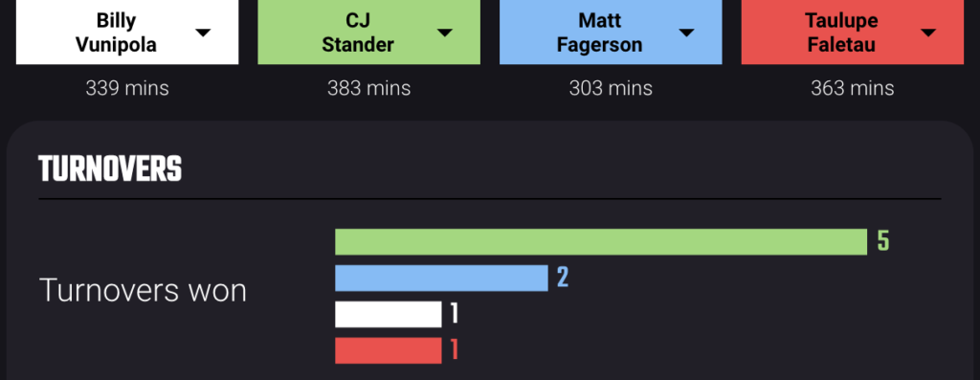
Task: Select the green turnovers won bar
Action: click(601, 242)
